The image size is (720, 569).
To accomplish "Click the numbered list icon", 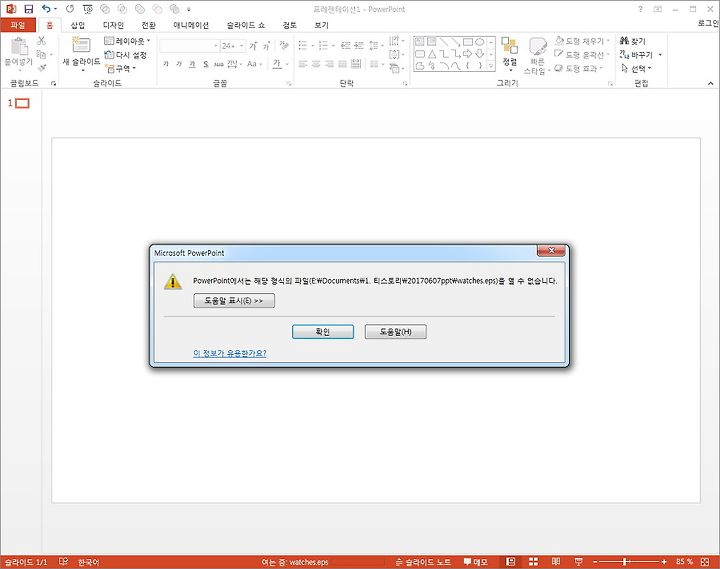I will [323, 45].
